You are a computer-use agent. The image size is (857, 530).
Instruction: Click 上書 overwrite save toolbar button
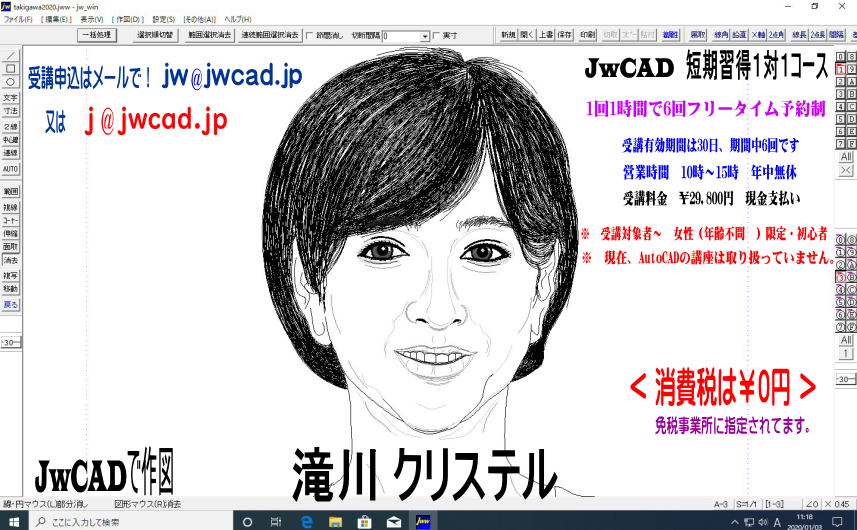point(546,34)
